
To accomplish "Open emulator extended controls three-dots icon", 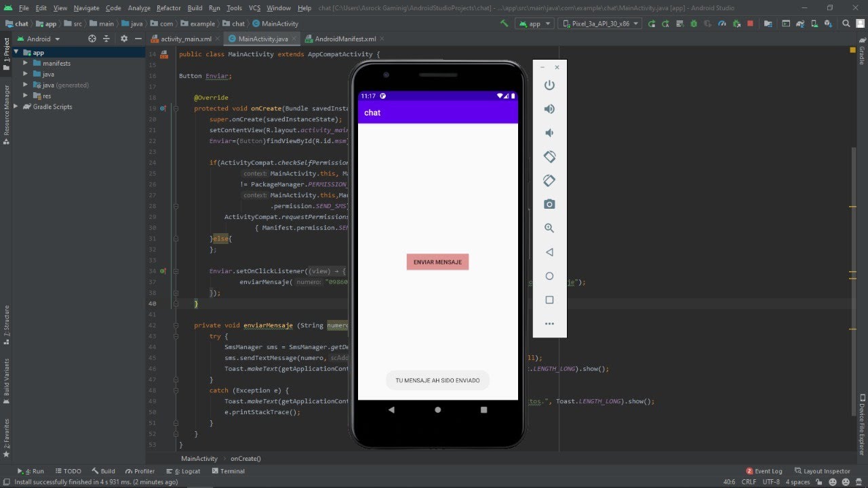I will click(549, 323).
